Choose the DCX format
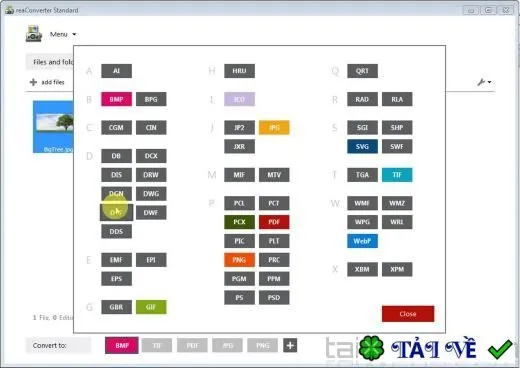Viewport: 520px width, 368px height. (151, 156)
